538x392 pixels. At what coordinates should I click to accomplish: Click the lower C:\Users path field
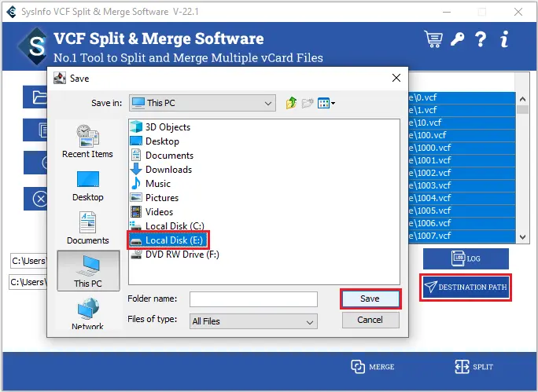click(28, 282)
